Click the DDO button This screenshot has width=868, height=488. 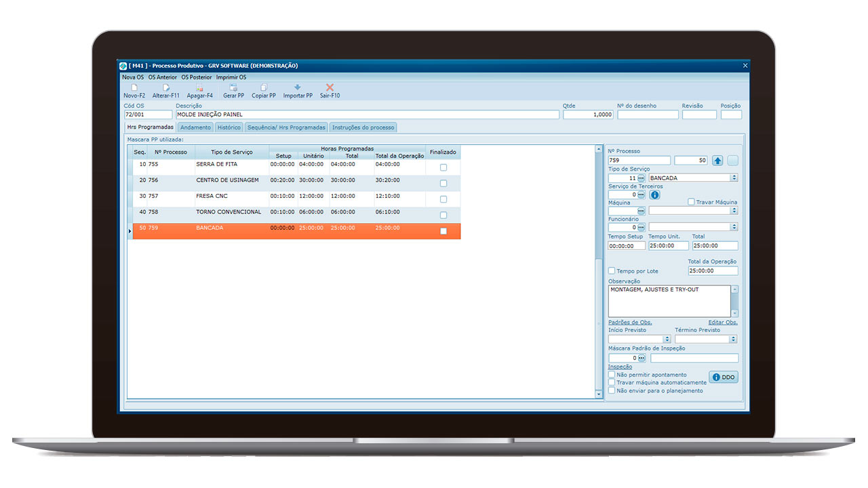(x=724, y=377)
